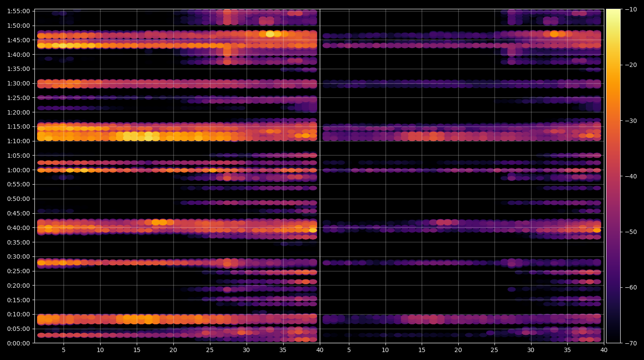Click the 0:05:00 time axis label
This screenshot has height=360, width=644.
(19, 329)
